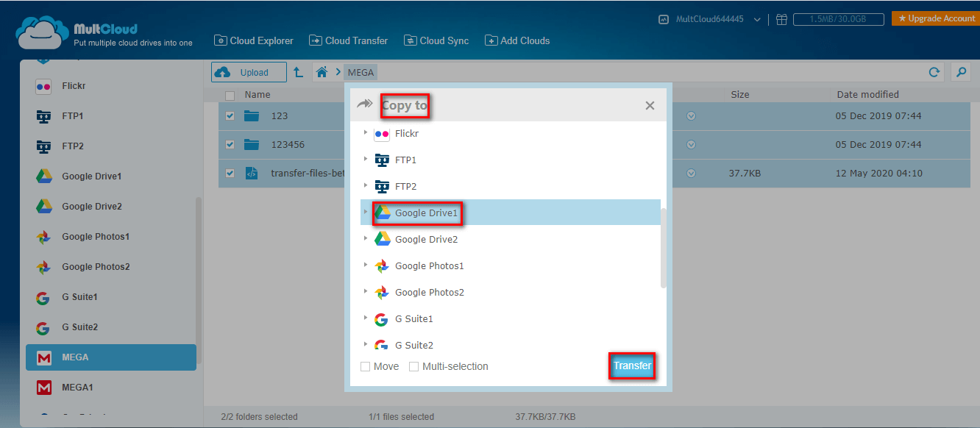This screenshot has height=428, width=980.
Task: Click the storage usage bar 1.5MB/30.0GB
Action: 838,20
